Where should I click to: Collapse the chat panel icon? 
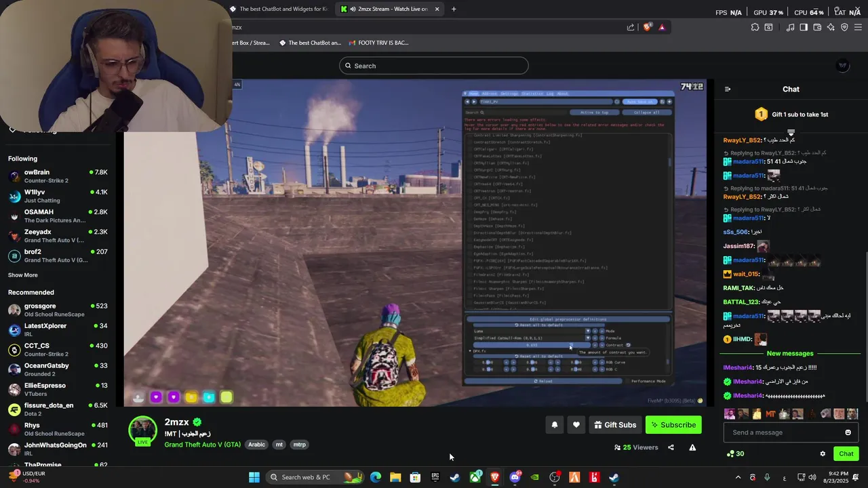point(728,89)
